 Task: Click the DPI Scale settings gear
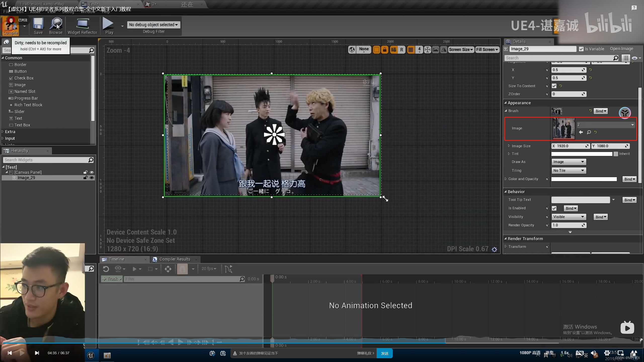click(x=494, y=249)
